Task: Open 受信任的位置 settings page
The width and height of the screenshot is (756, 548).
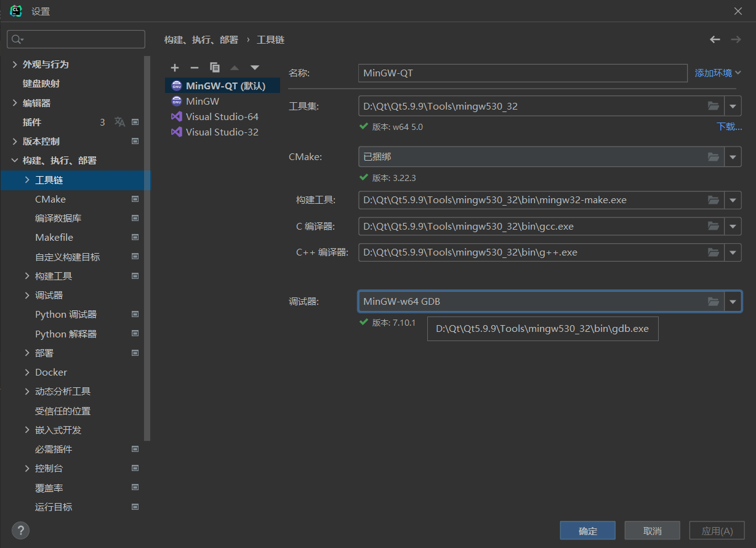Action: (63, 411)
